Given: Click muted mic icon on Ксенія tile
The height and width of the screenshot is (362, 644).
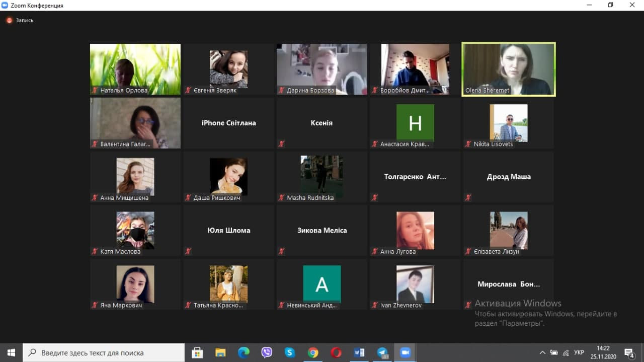Looking at the screenshot, I should coord(281,144).
